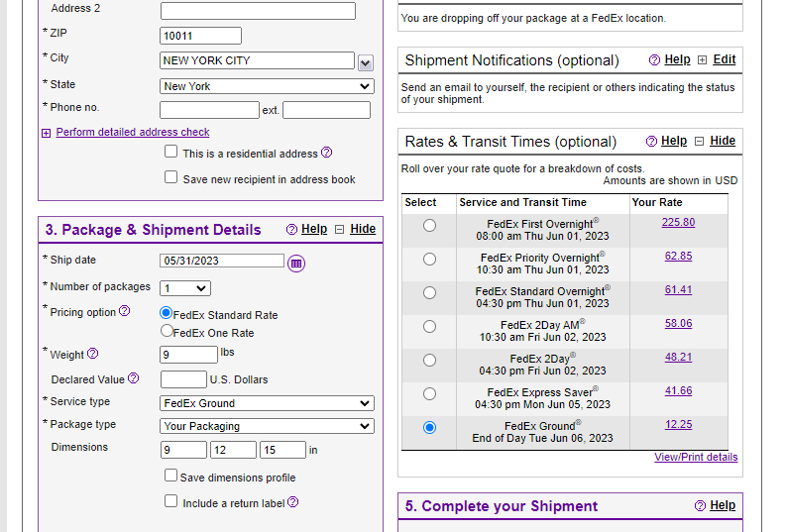The width and height of the screenshot is (785, 532).
Task: Click the 12.25 FedEx Ground rate link
Action: (x=678, y=424)
